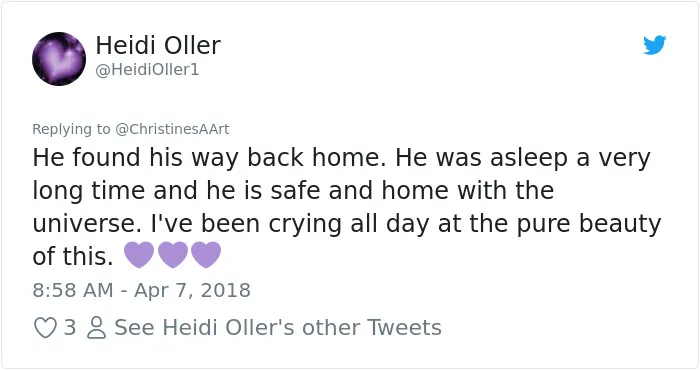Open Heidi Oller's purple heart avatar
The height and width of the screenshot is (370, 700).
point(59,58)
